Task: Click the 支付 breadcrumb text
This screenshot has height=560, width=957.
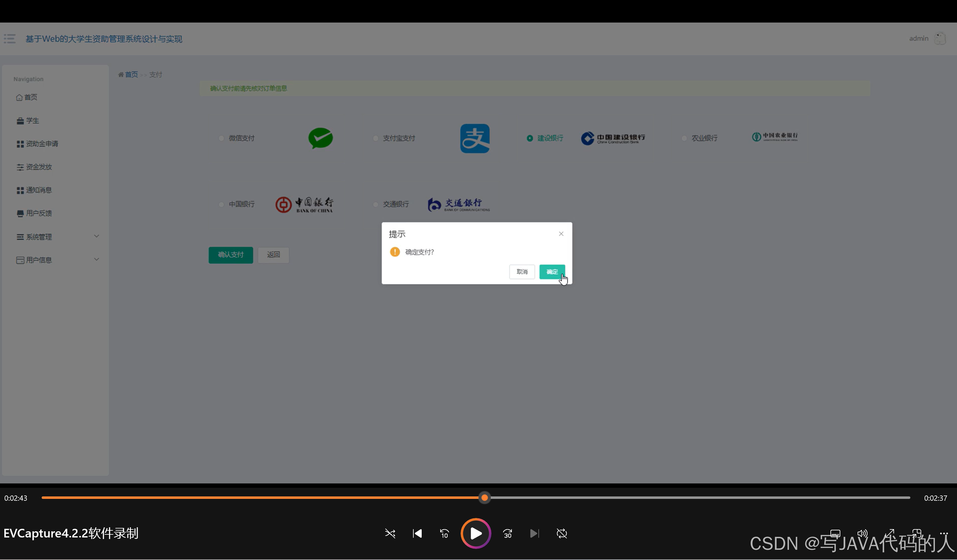Action: pyautogui.click(x=155, y=74)
